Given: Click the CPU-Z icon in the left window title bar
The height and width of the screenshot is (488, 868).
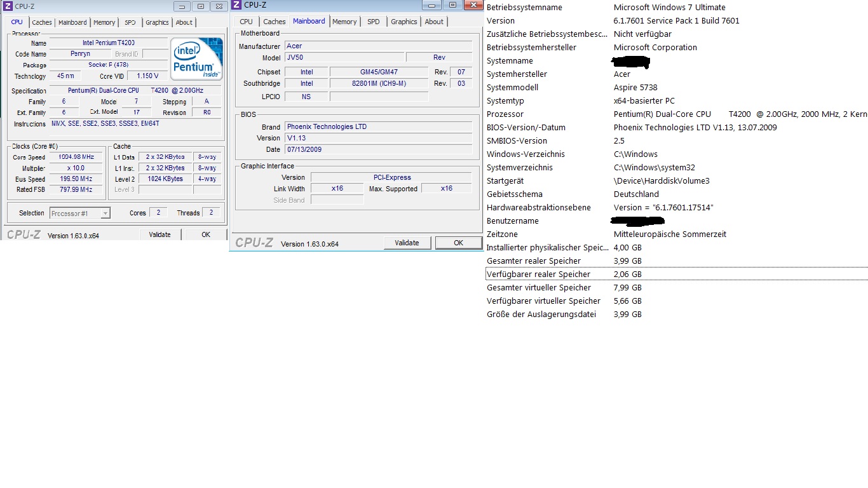Looking at the screenshot, I should click(x=8, y=6).
